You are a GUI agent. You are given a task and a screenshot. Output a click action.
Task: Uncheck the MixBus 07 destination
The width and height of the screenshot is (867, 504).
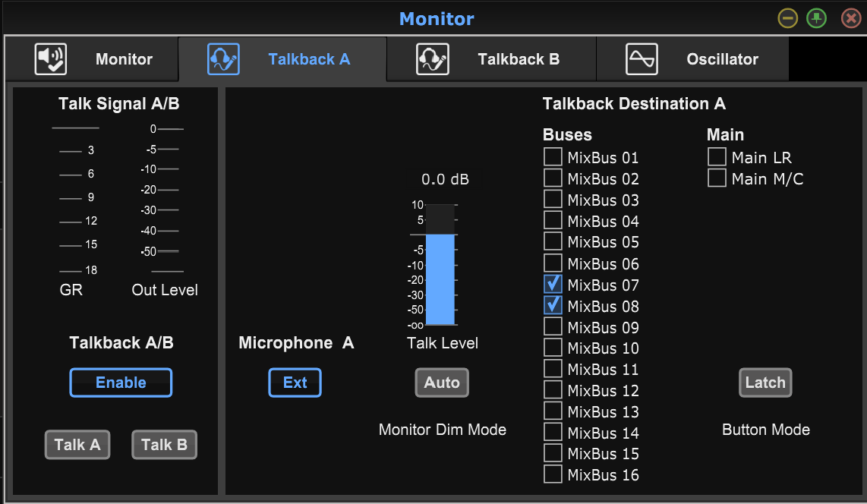coord(553,284)
